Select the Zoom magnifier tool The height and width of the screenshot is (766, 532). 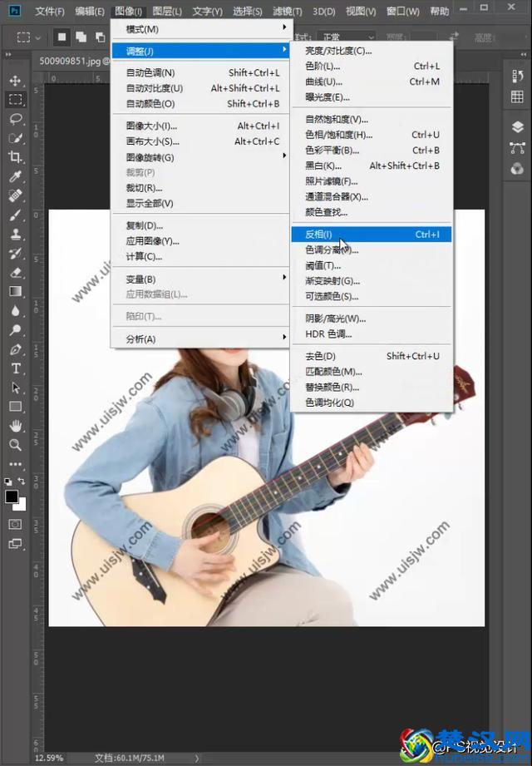15,445
